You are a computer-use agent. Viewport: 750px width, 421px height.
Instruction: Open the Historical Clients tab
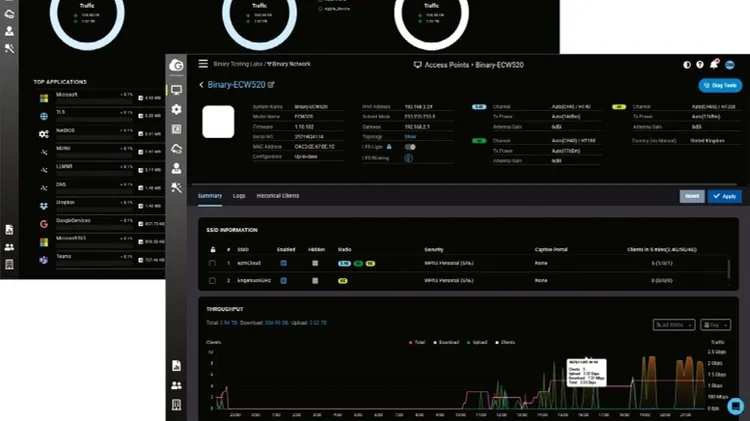278,196
